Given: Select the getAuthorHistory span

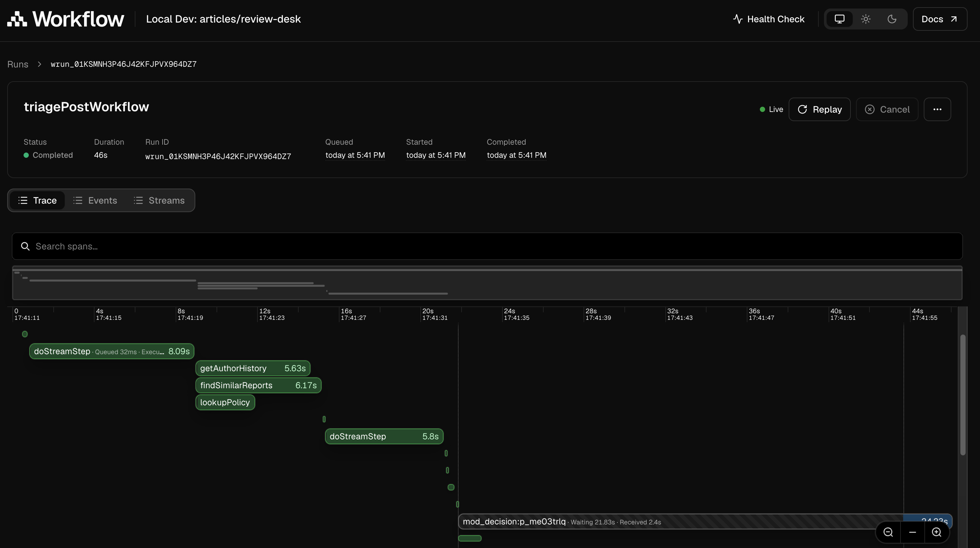Looking at the screenshot, I should (253, 368).
